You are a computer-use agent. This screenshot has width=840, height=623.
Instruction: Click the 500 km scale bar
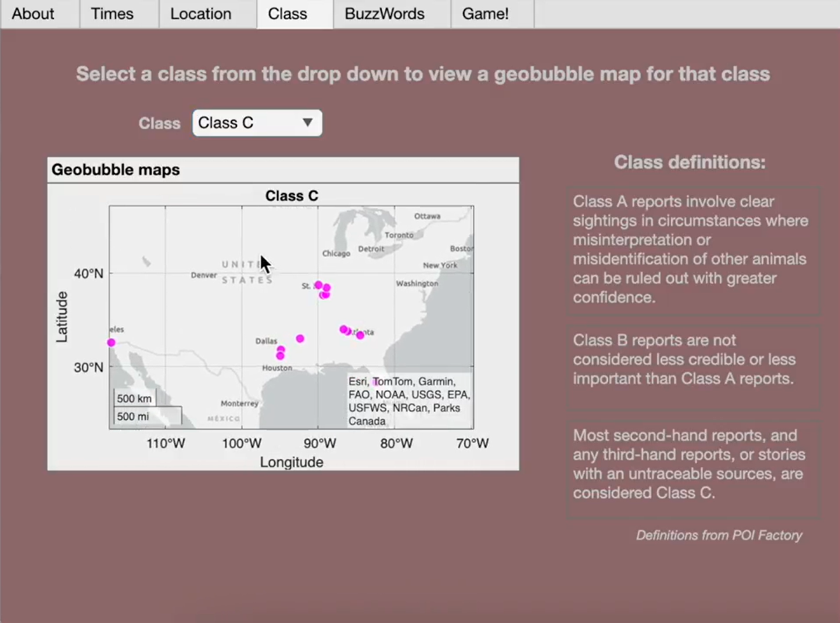(134, 398)
